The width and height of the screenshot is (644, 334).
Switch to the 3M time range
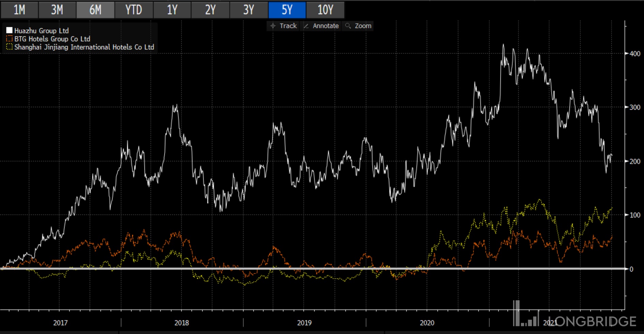[57, 10]
